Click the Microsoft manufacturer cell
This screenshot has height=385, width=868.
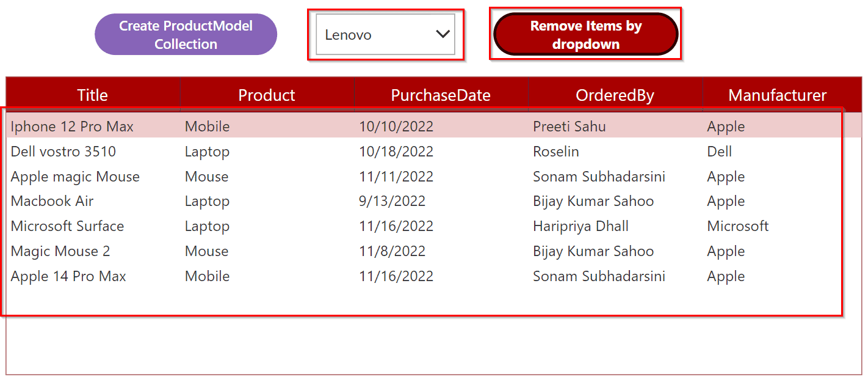pos(737,226)
